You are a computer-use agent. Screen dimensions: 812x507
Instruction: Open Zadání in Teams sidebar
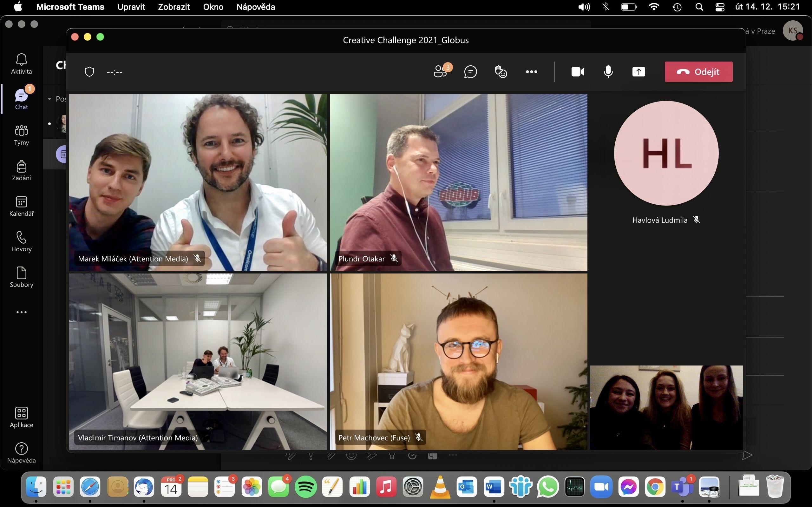[x=22, y=170]
